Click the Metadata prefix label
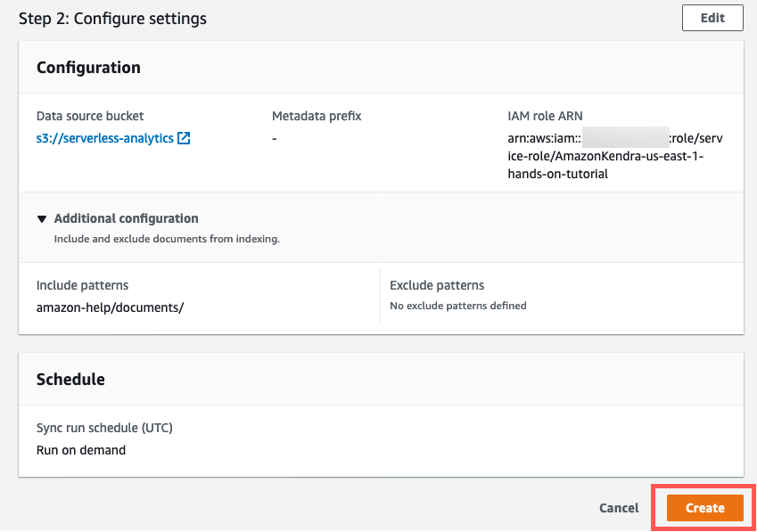The width and height of the screenshot is (757, 532). click(317, 116)
